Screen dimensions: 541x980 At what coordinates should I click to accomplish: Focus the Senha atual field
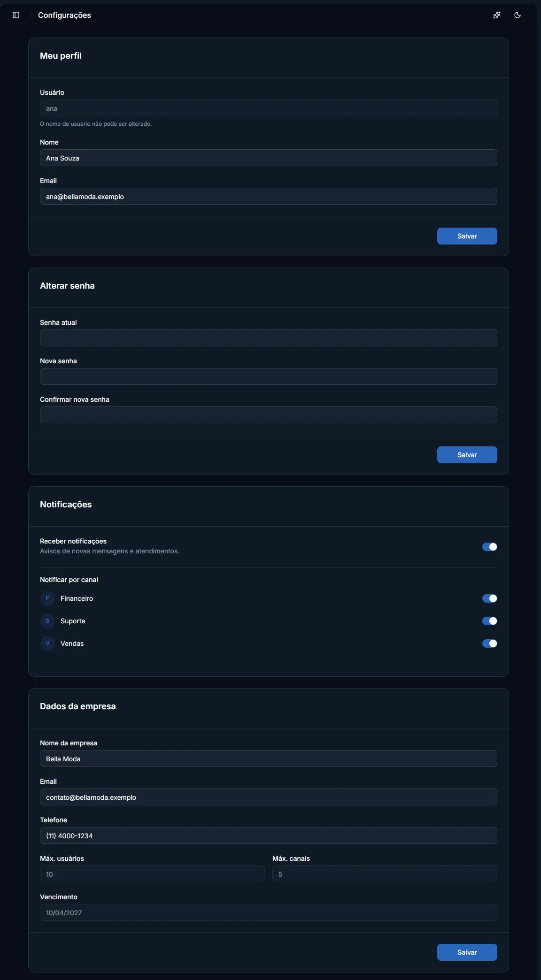pos(269,338)
